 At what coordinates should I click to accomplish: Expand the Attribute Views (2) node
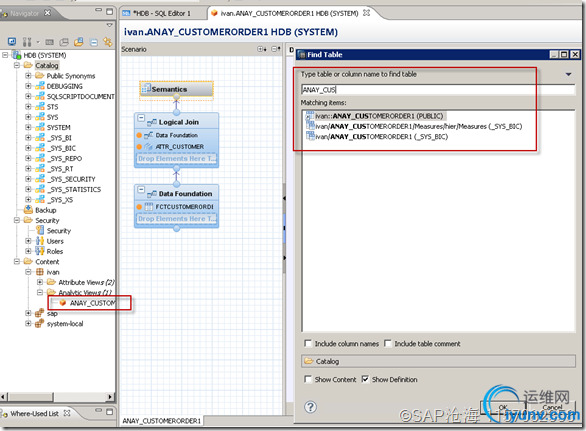[40, 282]
